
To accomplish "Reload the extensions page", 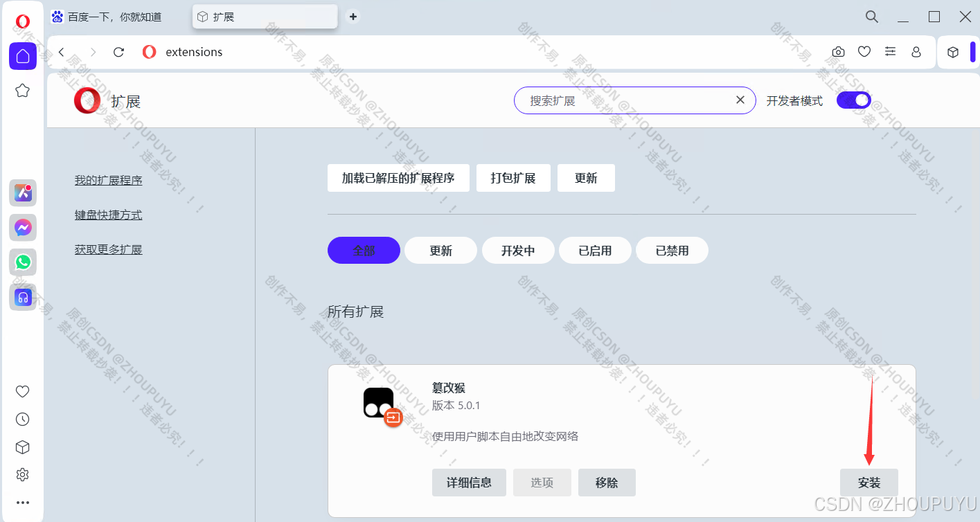I will point(118,52).
